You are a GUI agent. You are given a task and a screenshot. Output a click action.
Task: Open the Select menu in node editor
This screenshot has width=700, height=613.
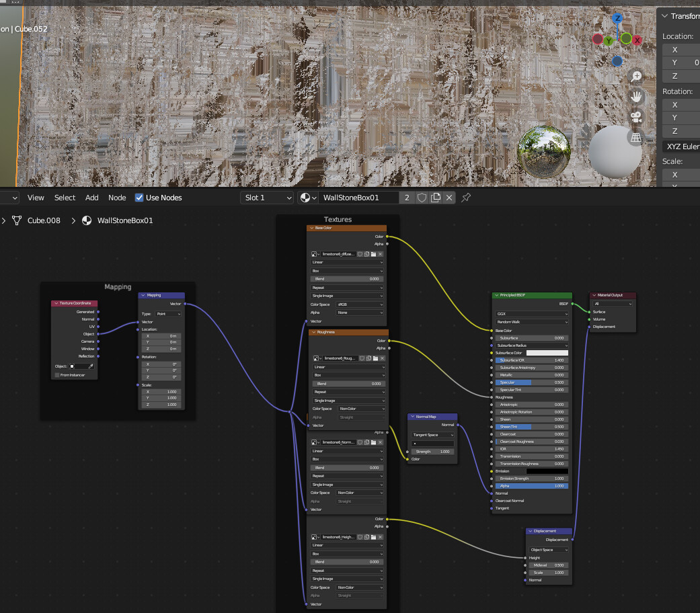tap(65, 198)
